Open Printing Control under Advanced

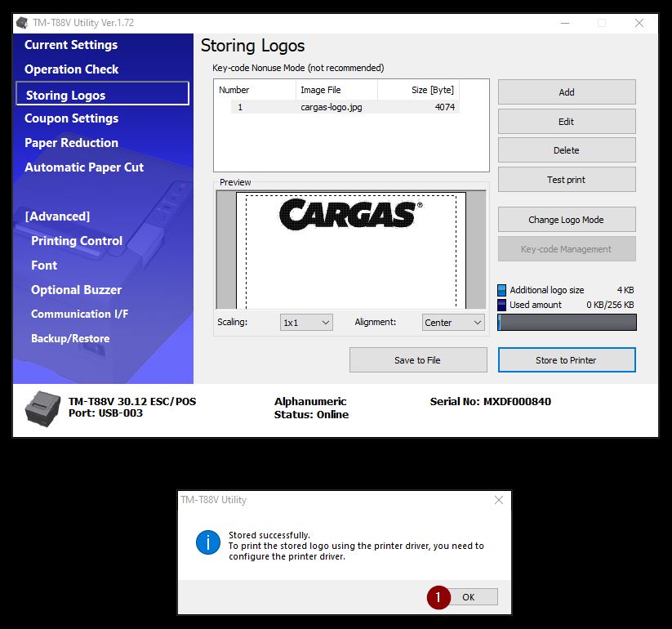coord(77,241)
